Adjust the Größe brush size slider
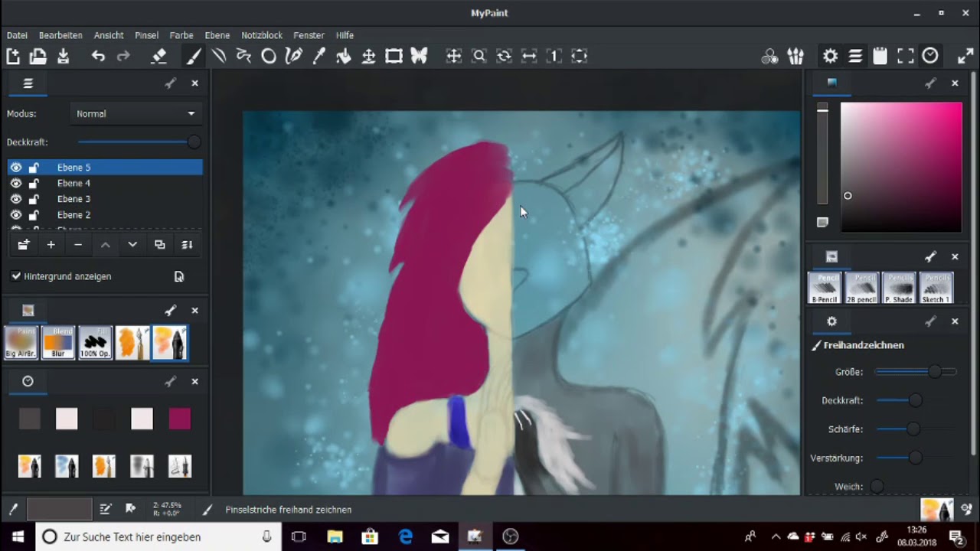Viewport: 980px width, 551px height. 916,372
